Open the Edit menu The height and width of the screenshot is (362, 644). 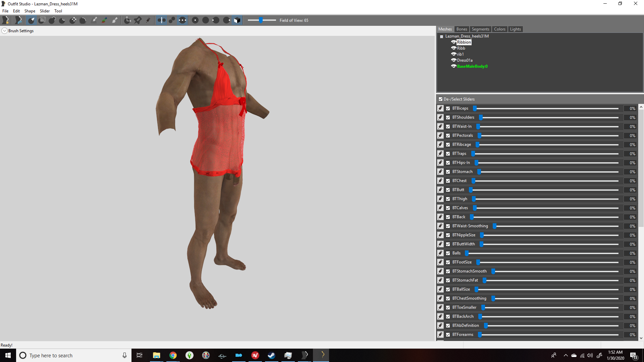[16, 11]
